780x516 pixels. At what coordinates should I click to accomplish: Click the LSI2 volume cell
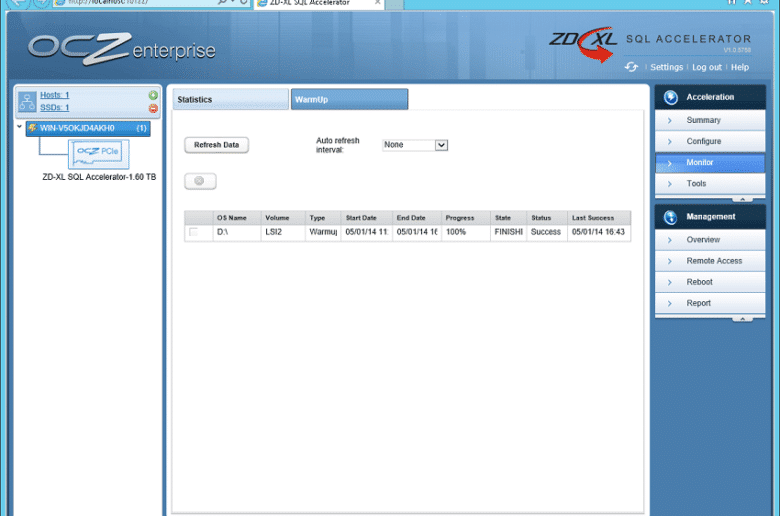tap(283, 232)
